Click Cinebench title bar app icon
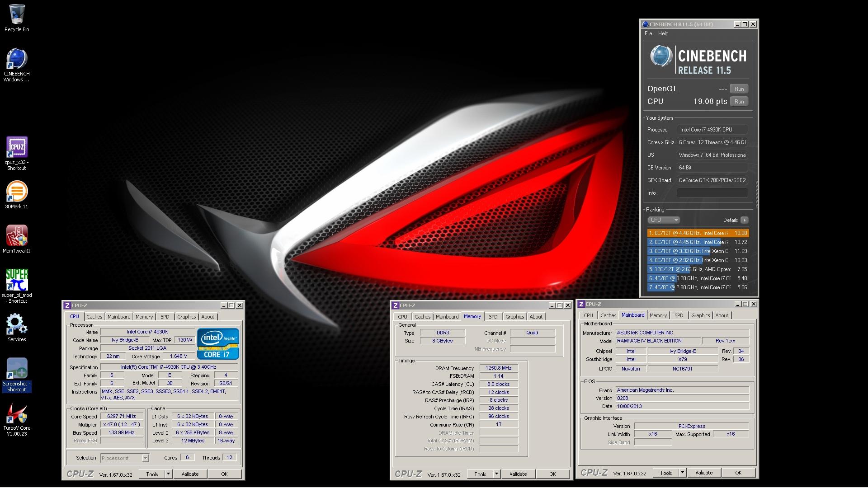Image resolution: width=868 pixels, height=488 pixels. click(646, 24)
